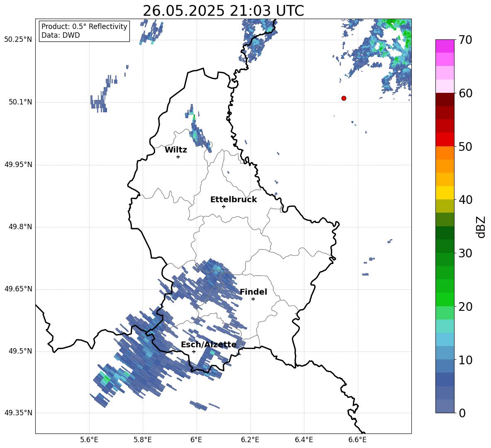The image size is (491, 448).
Task: Click the colorbar label 40
Action: click(465, 200)
